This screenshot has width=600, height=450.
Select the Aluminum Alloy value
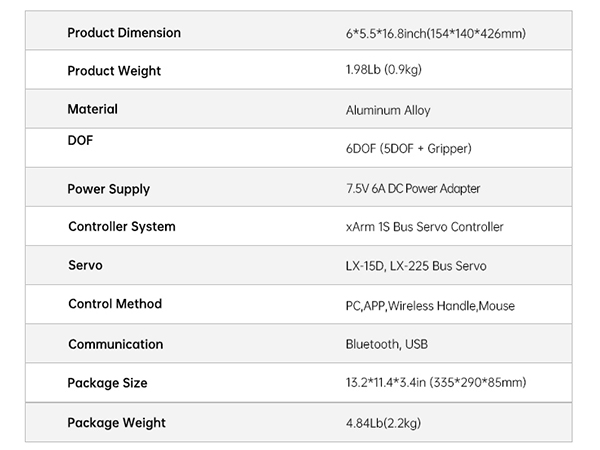coord(388,110)
